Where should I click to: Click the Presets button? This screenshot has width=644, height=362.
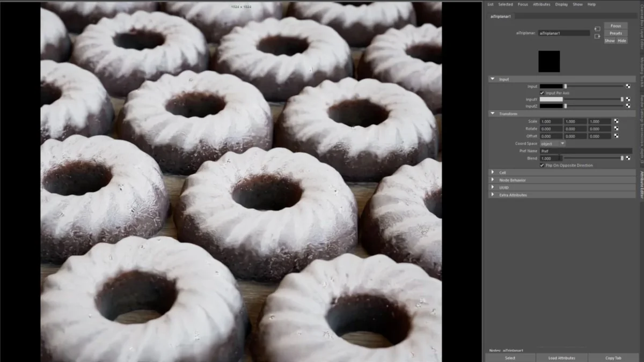(616, 33)
